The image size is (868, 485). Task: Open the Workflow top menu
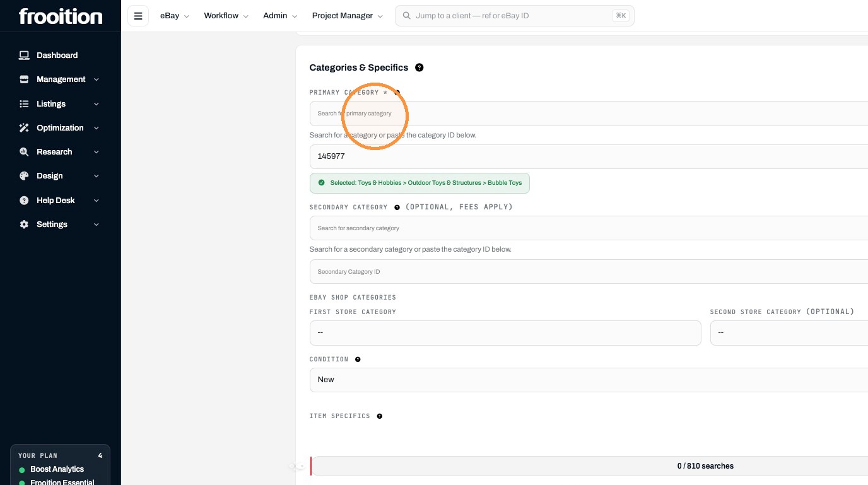click(226, 16)
